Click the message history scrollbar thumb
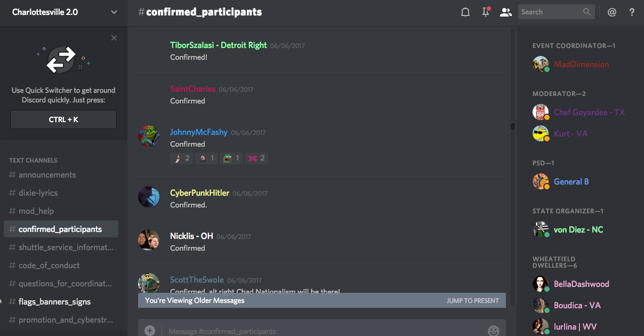The height and width of the screenshot is (336, 644). (513, 126)
